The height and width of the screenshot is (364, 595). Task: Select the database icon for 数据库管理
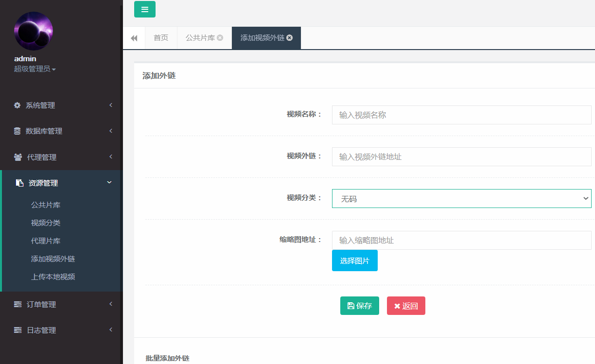click(x=17, y=131)
